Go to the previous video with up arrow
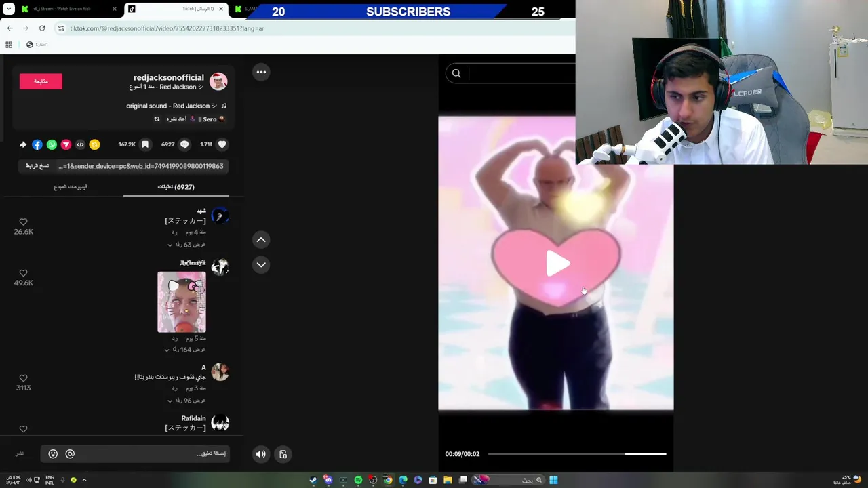 261,240
